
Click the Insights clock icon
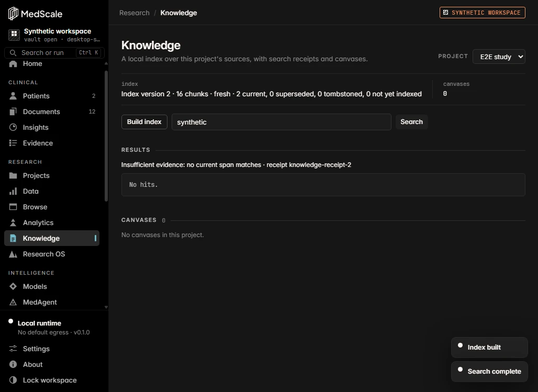click(13, 127)
